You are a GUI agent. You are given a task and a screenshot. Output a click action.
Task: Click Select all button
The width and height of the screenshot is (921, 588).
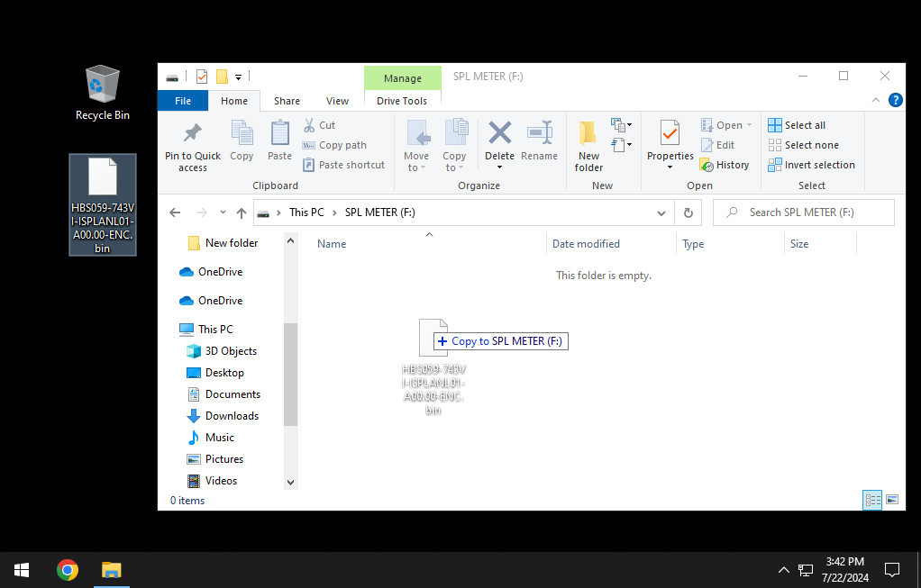(x=797, y=125)
